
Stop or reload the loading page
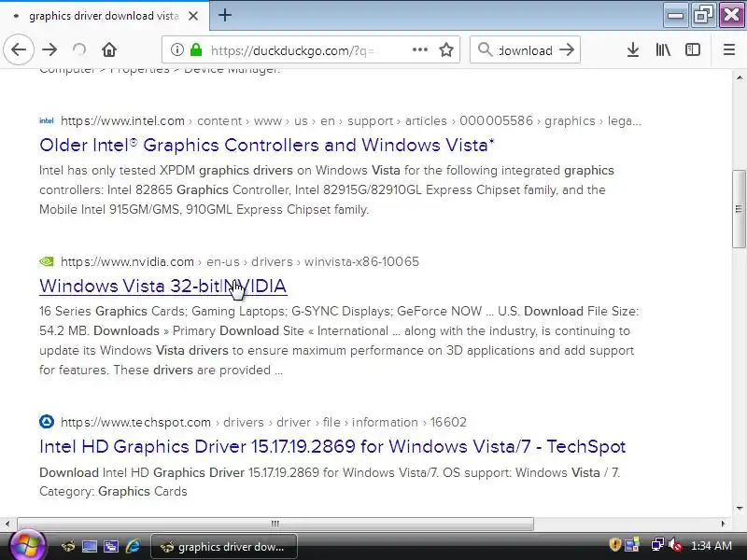tap(79, 49)
